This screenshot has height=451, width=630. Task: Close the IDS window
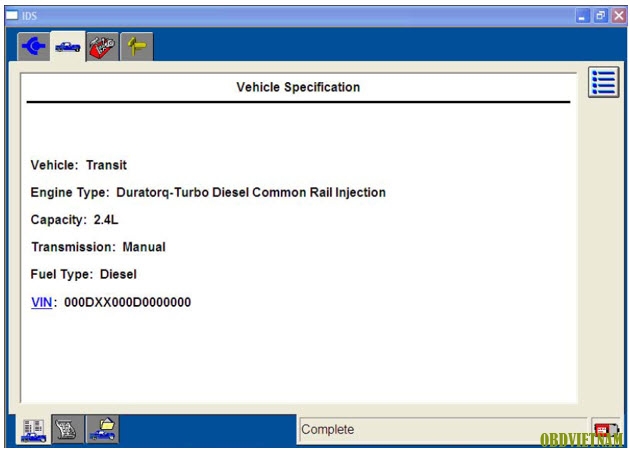[x=619, y=16]
